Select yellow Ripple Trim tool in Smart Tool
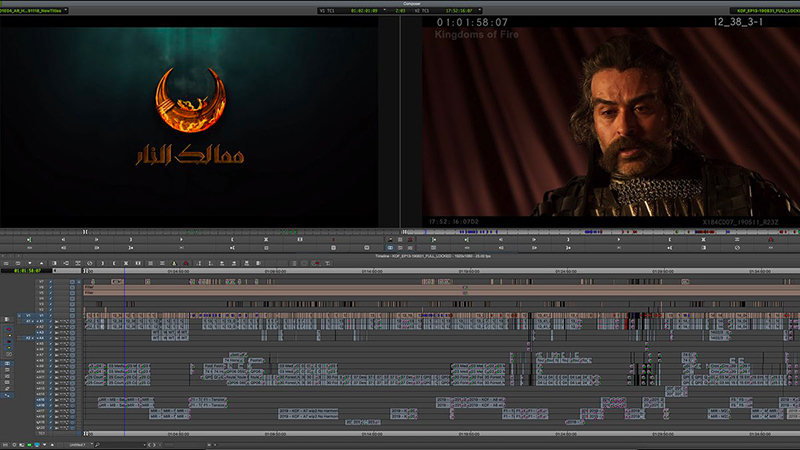This screenshot has width=800, height=450. (x=9, y=348)
